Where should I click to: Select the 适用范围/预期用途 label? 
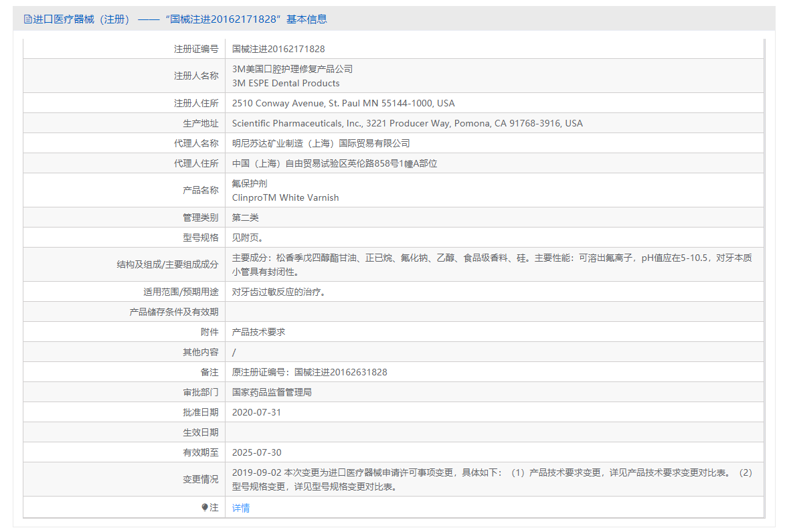pyautogui.click(x=181, y=292)
